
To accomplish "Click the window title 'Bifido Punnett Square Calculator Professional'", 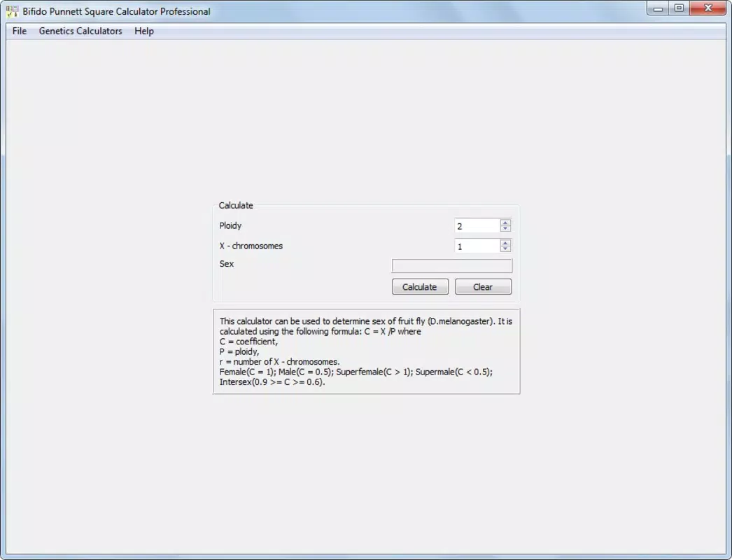I will pos(116,11).
